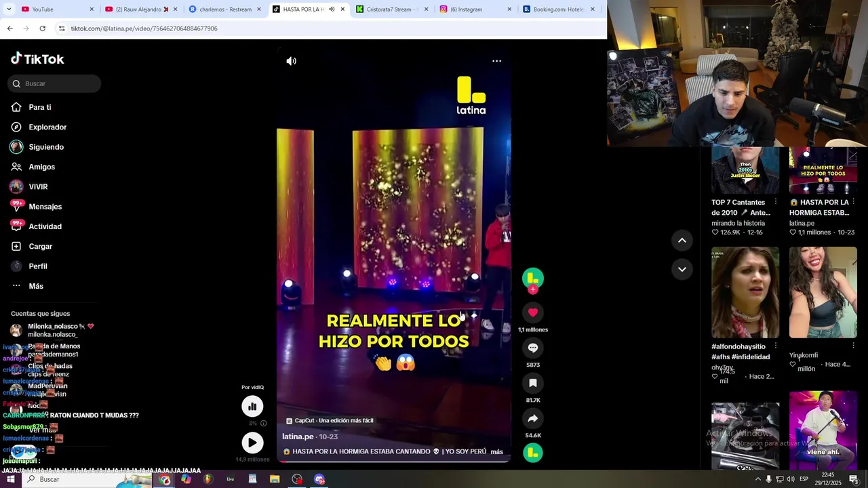The height and width of the screenshot is (488, 868).
Task: Share the video with the arrow icon
Action: [x=533, y=418]
